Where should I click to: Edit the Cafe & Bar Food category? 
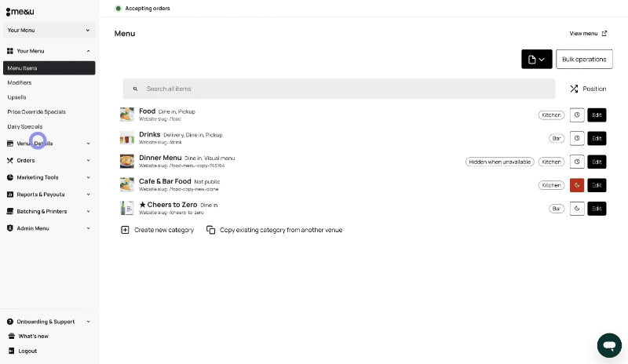click(x=597, y=185)
